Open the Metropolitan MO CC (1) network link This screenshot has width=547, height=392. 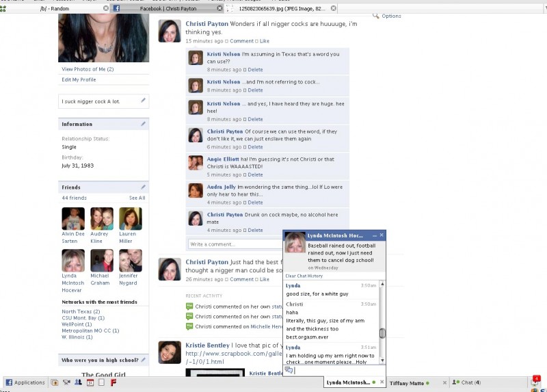pos(90,330)
